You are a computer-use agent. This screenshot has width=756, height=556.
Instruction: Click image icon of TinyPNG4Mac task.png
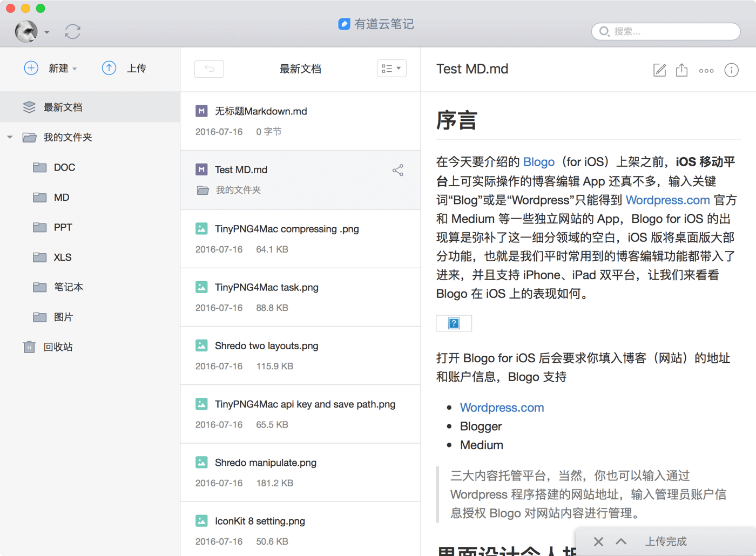[201, 287]
